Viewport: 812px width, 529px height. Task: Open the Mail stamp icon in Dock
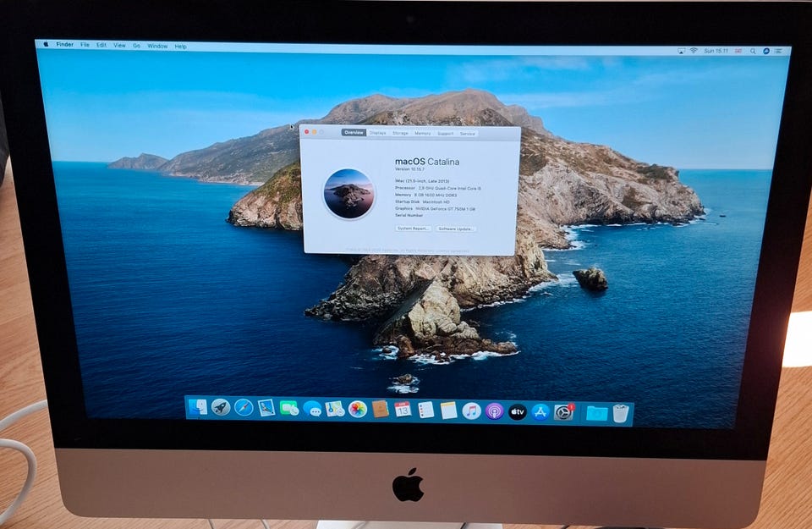pos(266,408)
